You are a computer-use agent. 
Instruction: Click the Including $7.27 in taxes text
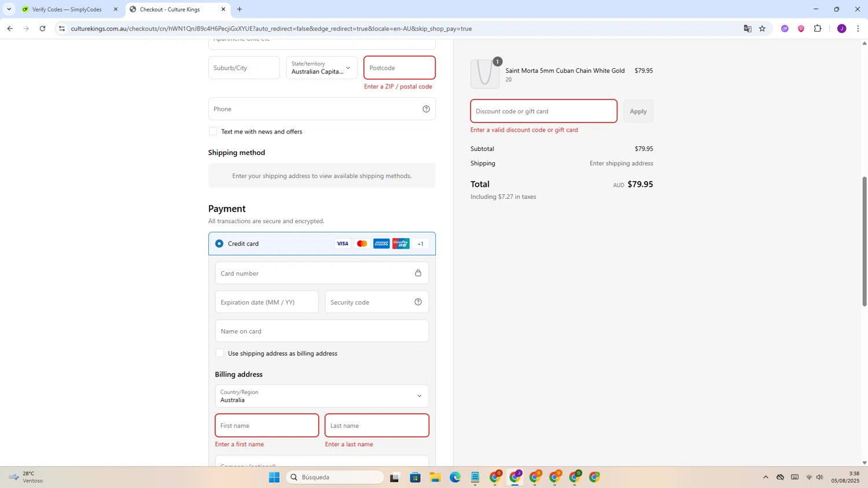tap(503, 197)
